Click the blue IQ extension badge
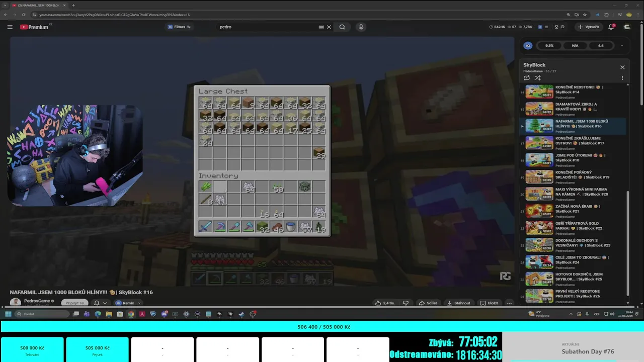Image resolution: width=644 pixels, height=362 pixels. (x=528, y=45)
